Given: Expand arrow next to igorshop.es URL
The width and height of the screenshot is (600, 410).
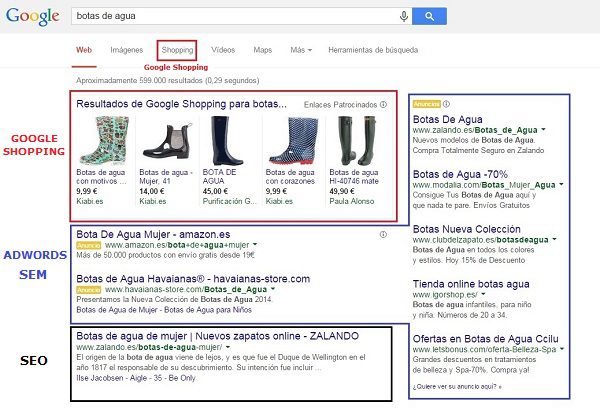Looking at the screenshot, I should pyautogui.click(x=483, y=294).
